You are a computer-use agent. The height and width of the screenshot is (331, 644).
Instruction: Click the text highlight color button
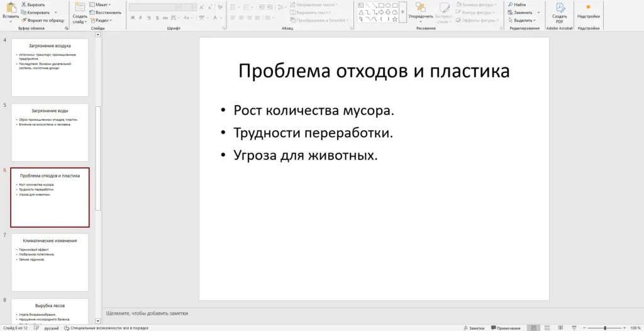click(x=203, y=18)
